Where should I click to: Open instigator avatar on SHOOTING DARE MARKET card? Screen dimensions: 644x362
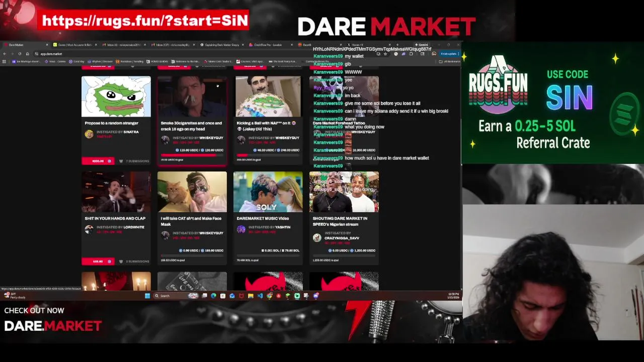click(317, 238)
